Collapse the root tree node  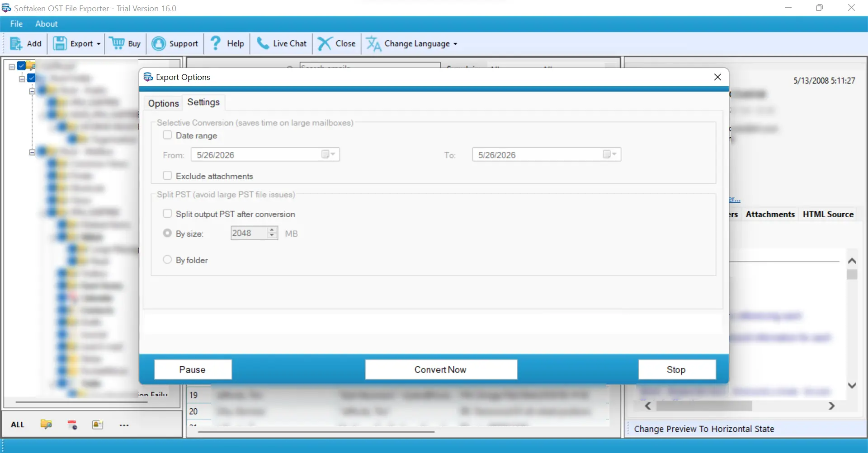(x=12, y=66)
